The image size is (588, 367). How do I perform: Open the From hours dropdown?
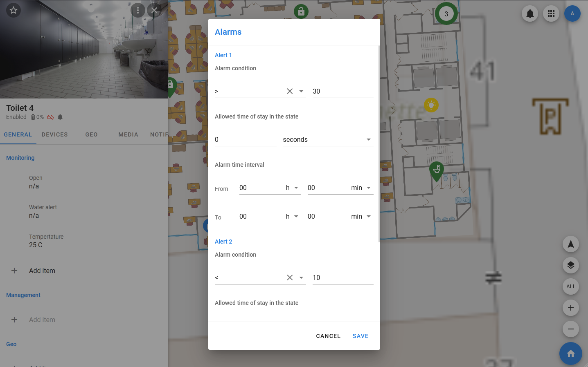pyautogui.click(x=296, y=188)
